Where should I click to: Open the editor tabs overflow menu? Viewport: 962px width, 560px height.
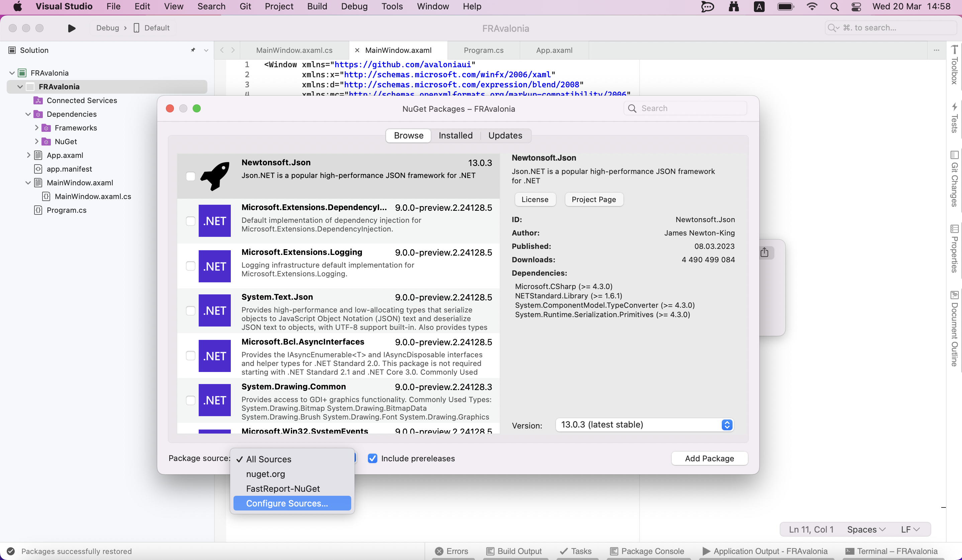937,50
